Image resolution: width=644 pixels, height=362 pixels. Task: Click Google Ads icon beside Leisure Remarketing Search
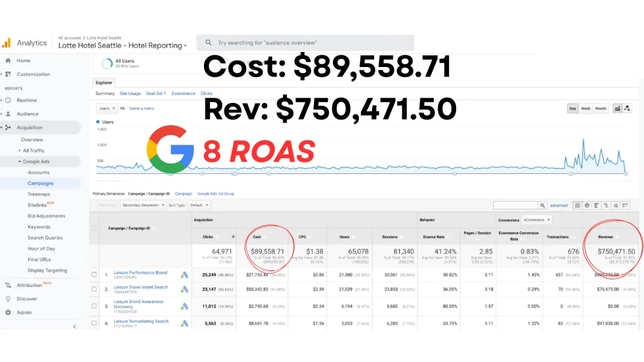point(184,323)
